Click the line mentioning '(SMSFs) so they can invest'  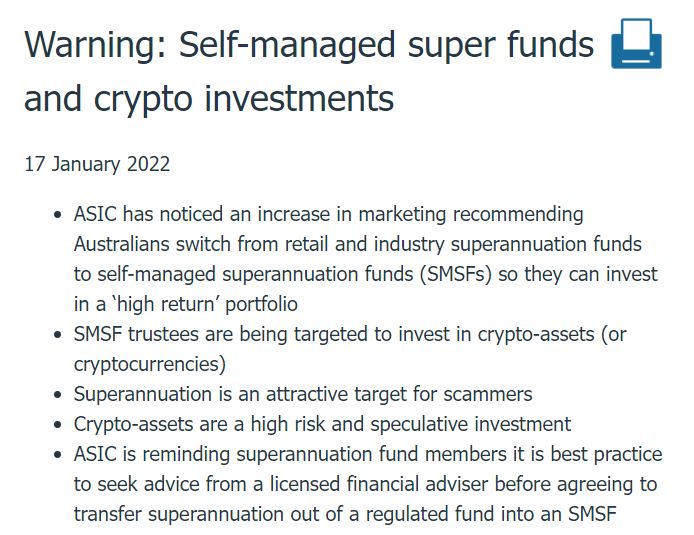tap(366, 274)
